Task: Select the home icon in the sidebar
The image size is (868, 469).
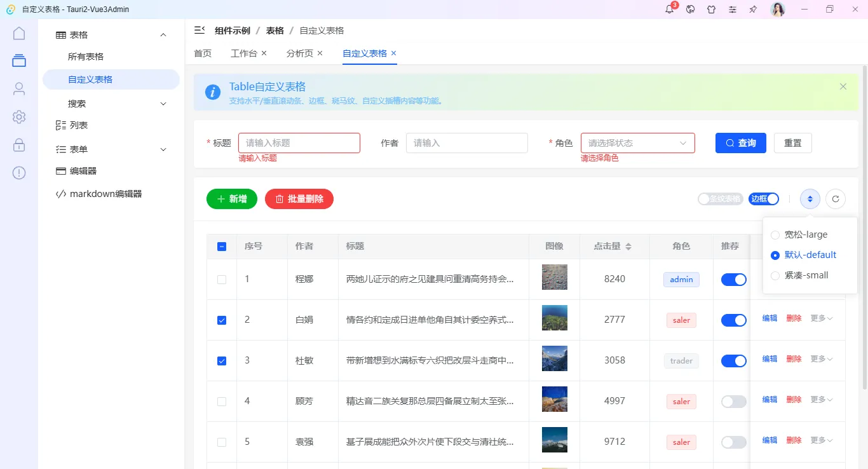Action: click(x=19, y=32)
